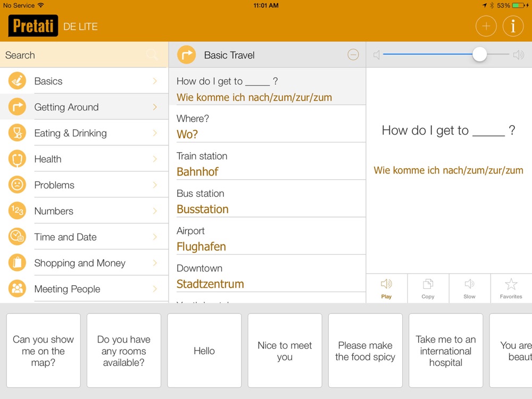Tap the 11:01 AM clock
532x399 pixels.
266,5
